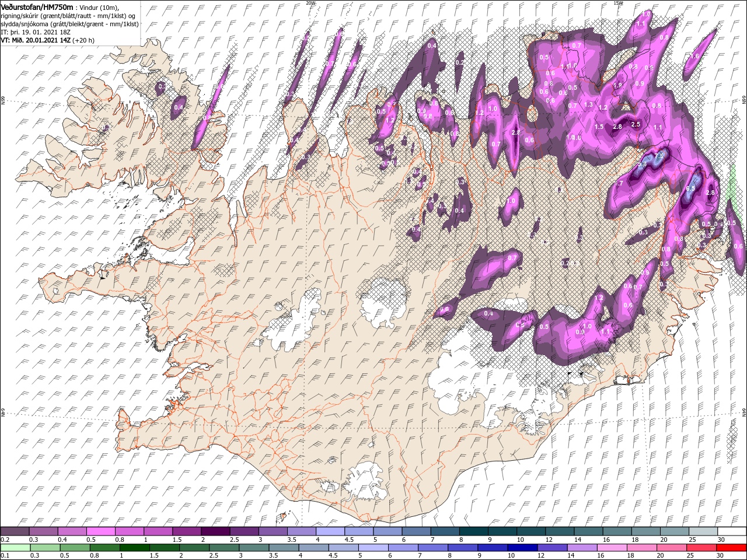
Task: Pick the light gray 25 mm snow swatch
Action: coord(703,531)
